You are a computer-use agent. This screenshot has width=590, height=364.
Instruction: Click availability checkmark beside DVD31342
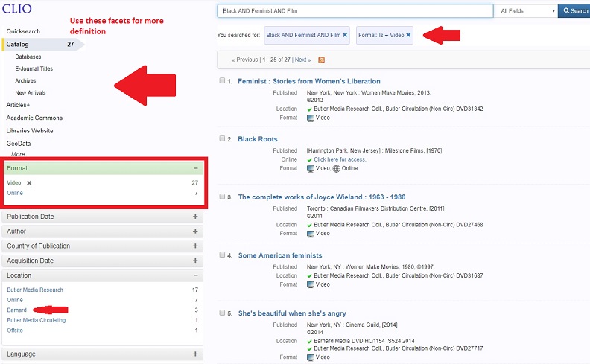coord(310,109)
